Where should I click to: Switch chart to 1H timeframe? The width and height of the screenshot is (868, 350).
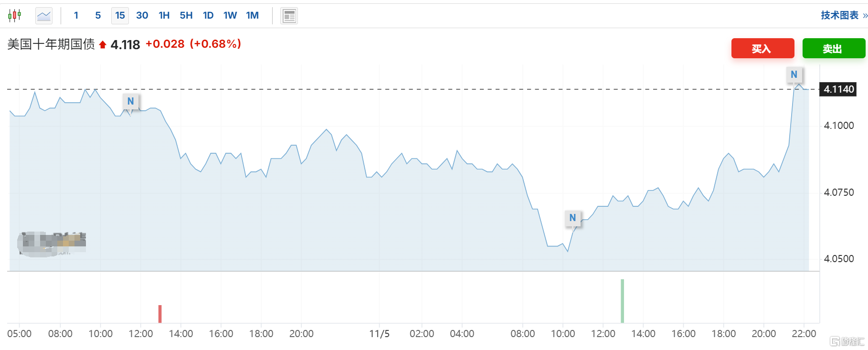pyautogui.click(x=164, y=16)
